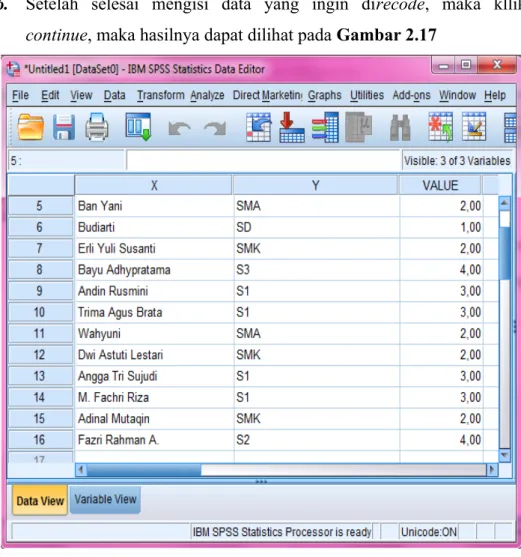Open the View menu
Screen dimensions: 521x557
pyautogui.click(x=81, y=95)
